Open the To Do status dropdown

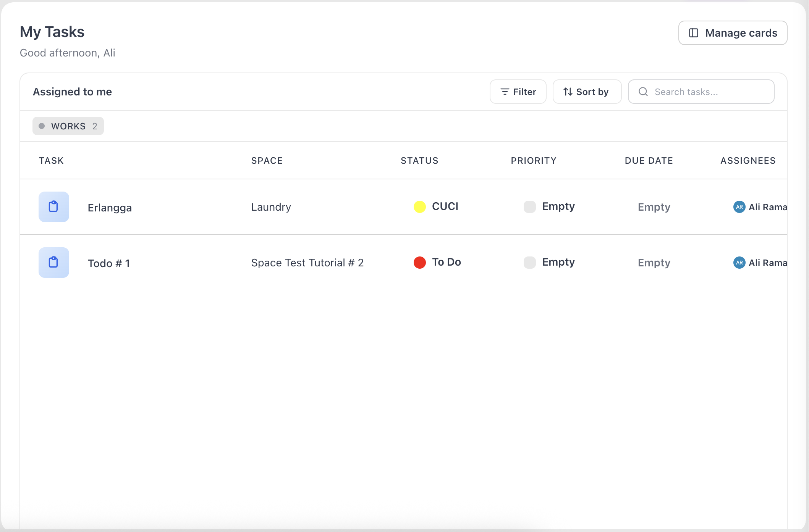click(x=437, y=262)
